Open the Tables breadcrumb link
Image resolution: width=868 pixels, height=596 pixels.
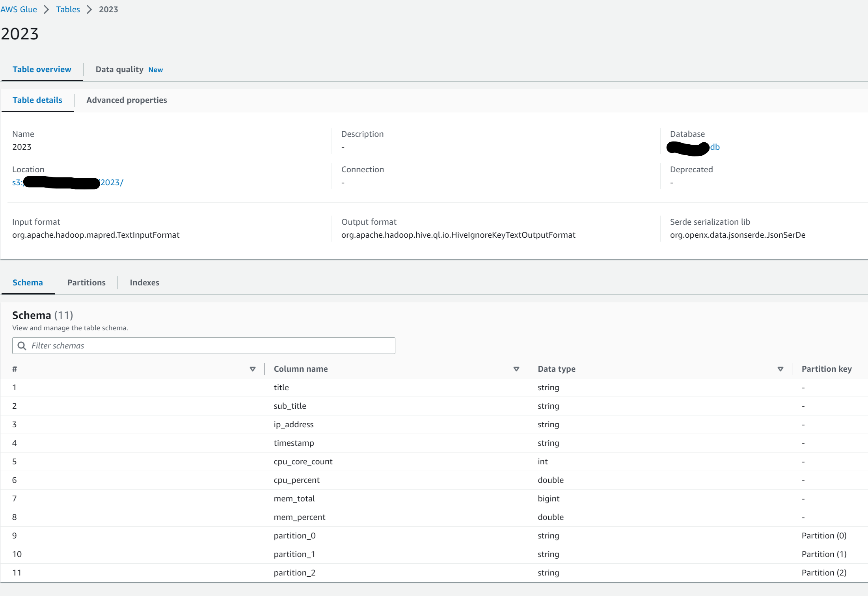click(x=68, y=9)
